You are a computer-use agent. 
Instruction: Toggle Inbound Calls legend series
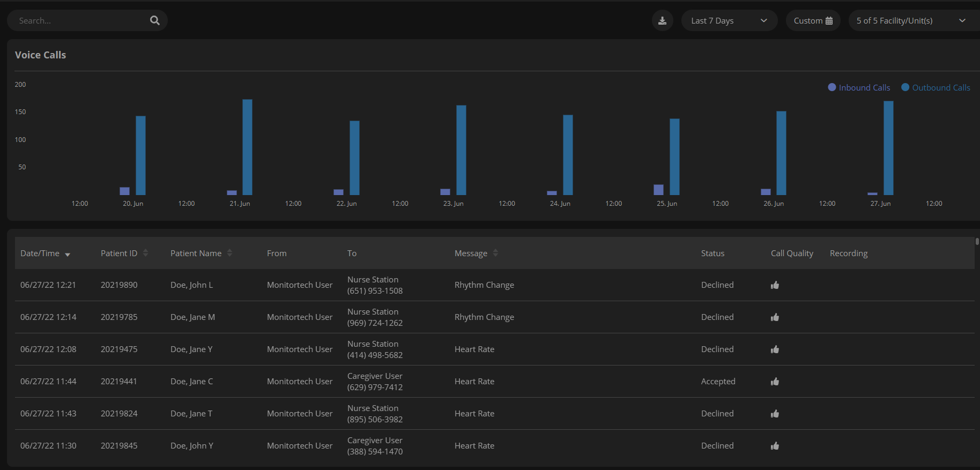(859, 87)
